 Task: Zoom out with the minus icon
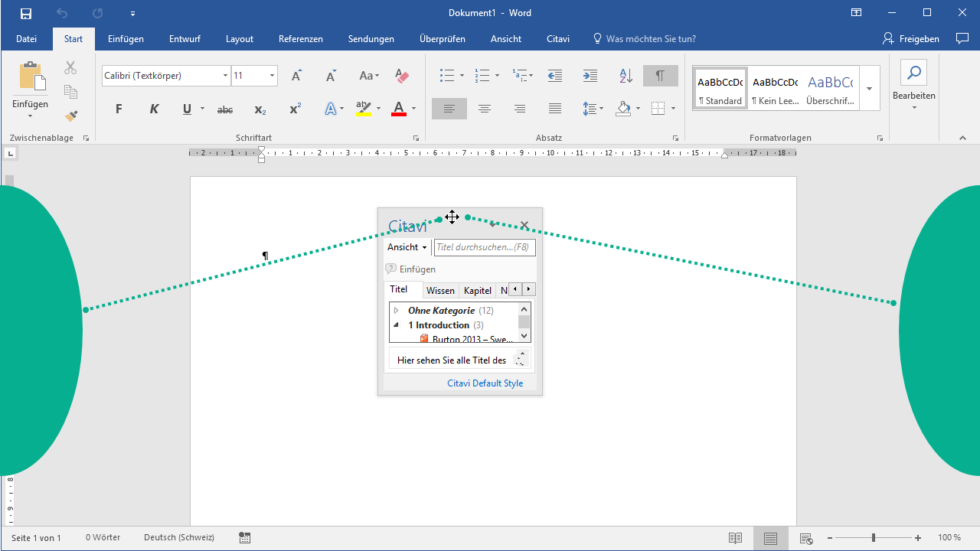pyautogui.click(x=829, y=538)
